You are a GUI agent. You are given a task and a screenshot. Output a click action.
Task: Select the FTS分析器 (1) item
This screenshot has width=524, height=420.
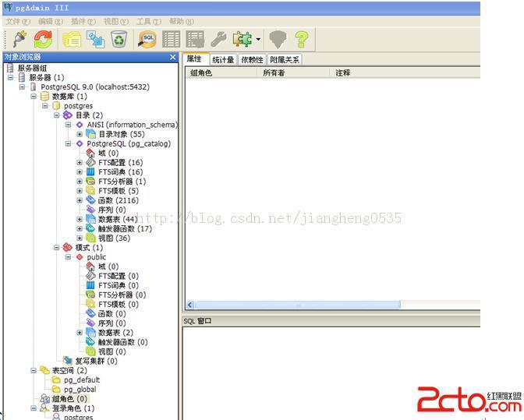point(122,182)
